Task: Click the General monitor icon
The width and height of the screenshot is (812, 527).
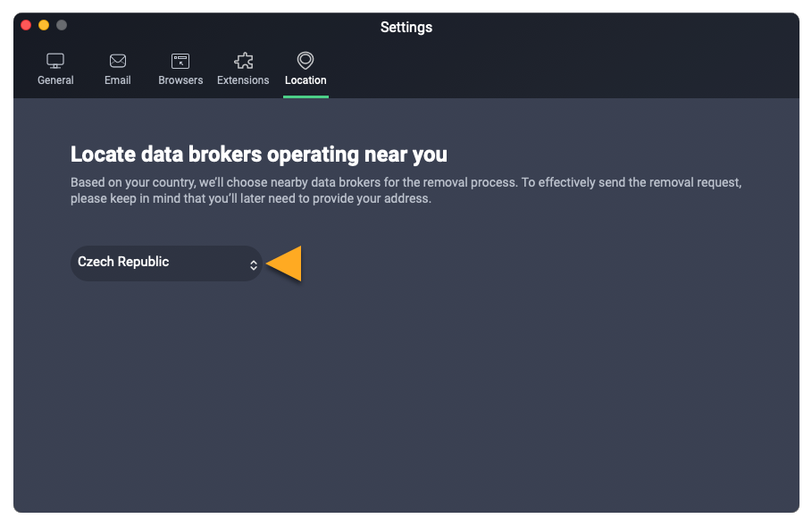Action: (55, 62)
